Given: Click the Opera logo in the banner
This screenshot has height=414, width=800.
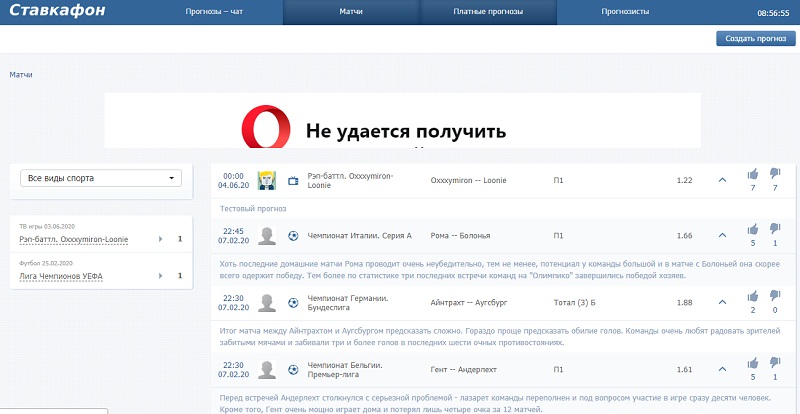Looking at the screenshot, I should point(266,130).
